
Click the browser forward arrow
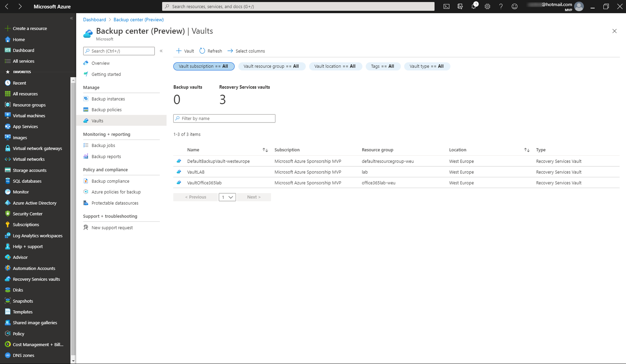(20, 6)
